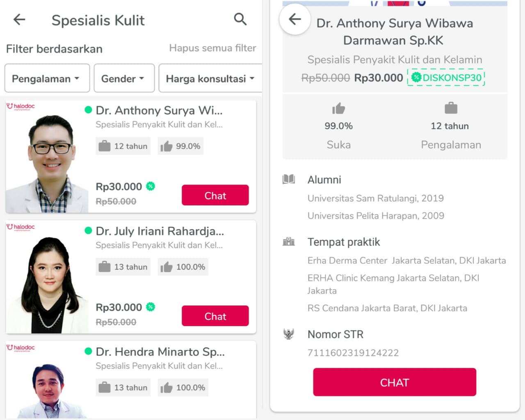Screen dimensions: 525x420
Task: Open the Pengalaman filter dropdown
Action: click(47, 78)
